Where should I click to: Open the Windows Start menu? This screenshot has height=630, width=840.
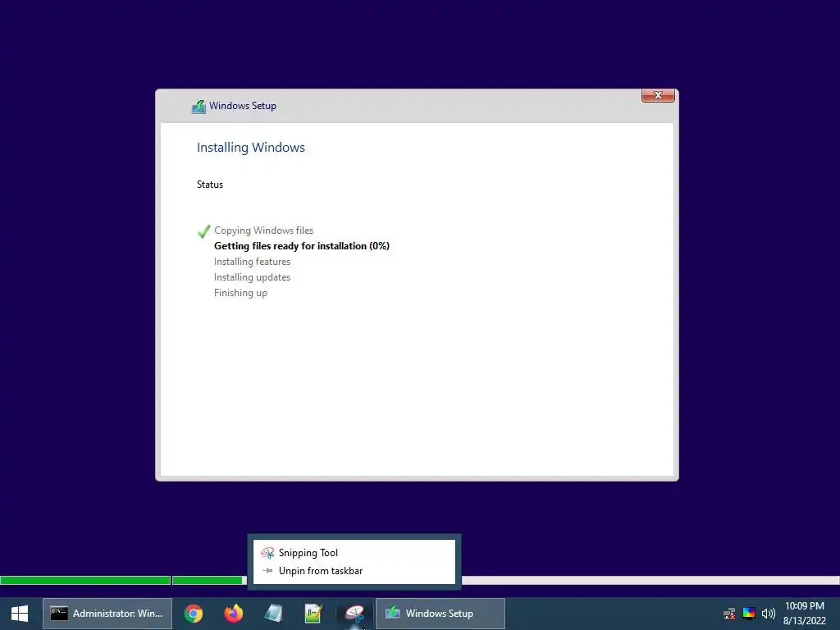pyautogui.click(x=20, y=614)
